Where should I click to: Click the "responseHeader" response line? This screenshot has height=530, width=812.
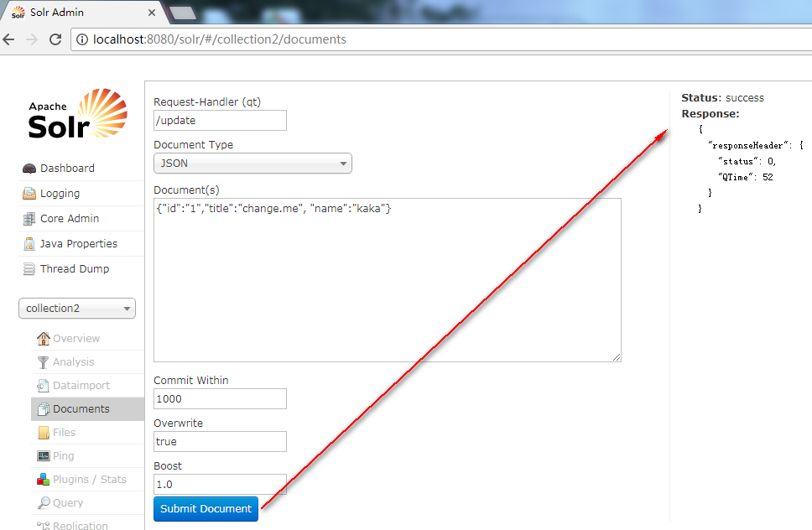click(x=756, y=145)
